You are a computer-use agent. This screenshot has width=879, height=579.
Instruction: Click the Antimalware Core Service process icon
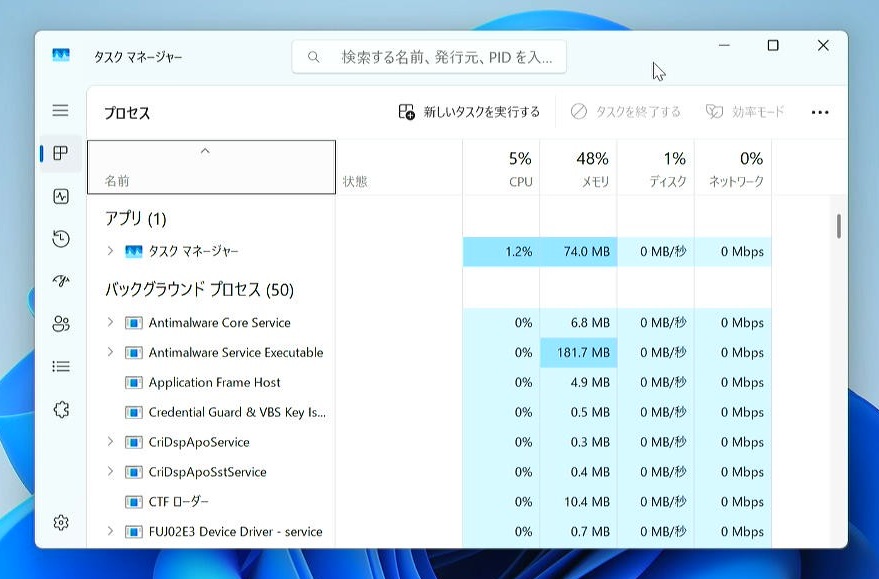133,323
